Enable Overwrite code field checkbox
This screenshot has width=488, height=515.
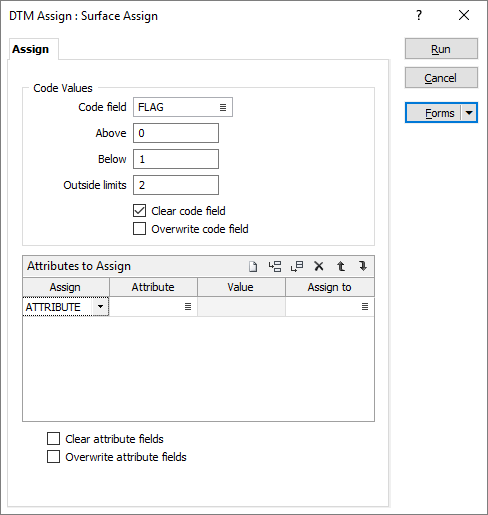139,229
